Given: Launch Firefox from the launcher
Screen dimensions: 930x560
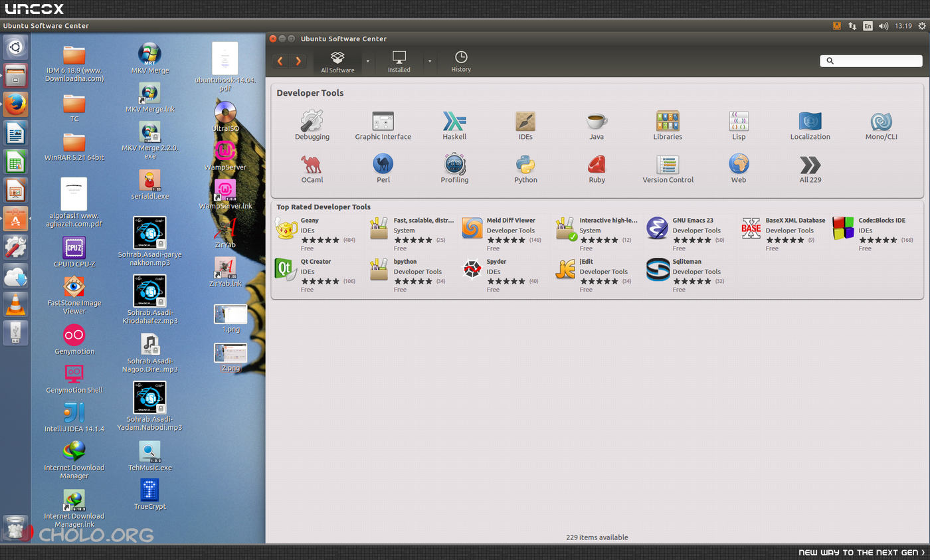Looking at the screenshot, I should (x=15, y=104).
